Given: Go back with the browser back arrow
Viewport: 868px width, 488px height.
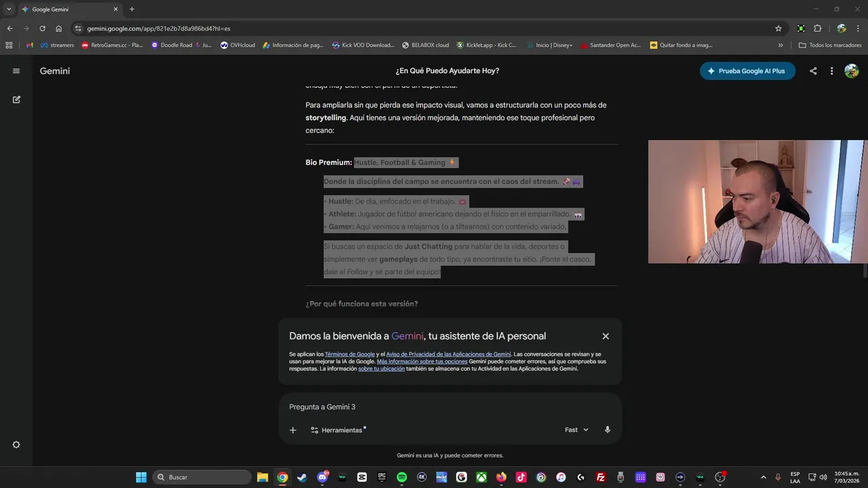Looking at the screenshot, I should tap(9, 28).
